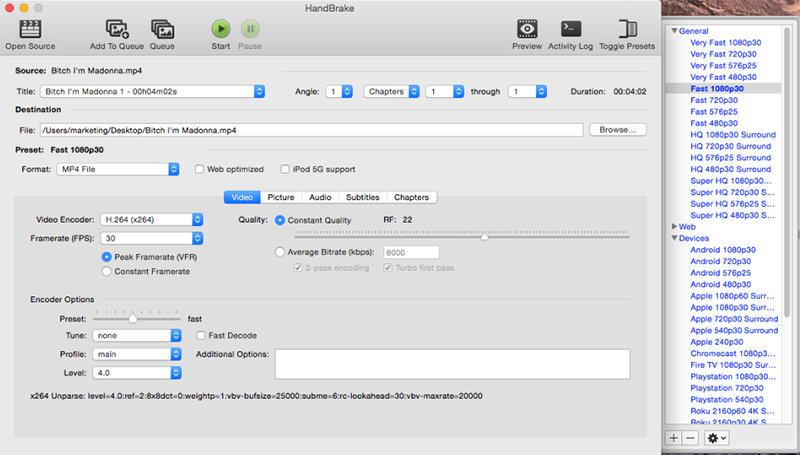This screenshot has width=800, height=455.
Task: Switch to the Chapters tab
Action: tap(411, 197)
